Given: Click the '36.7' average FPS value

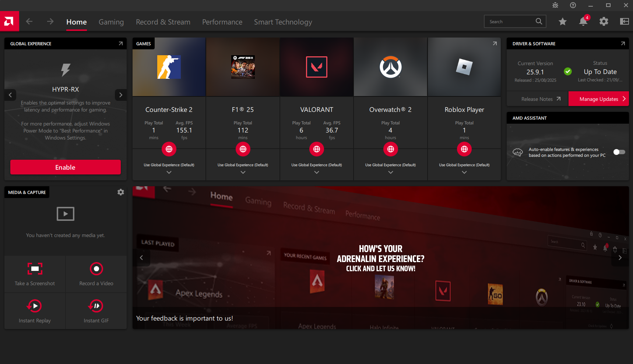Looking at the screenshot, I should click(332, 130).
